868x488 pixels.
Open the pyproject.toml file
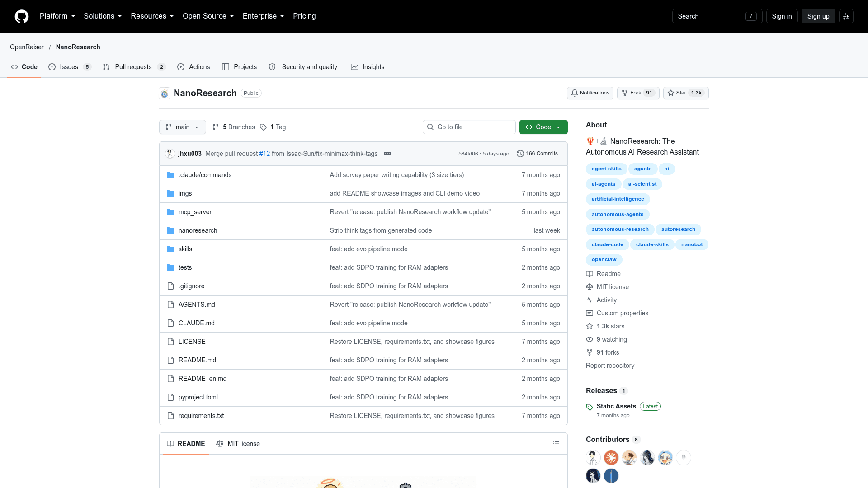point(198,397)
